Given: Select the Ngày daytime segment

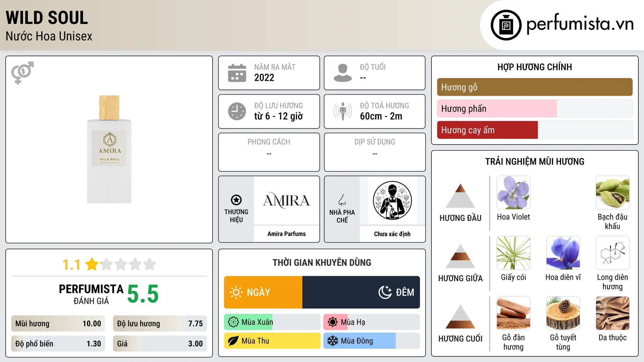Looking at the screenshot, I should point(263,292).
